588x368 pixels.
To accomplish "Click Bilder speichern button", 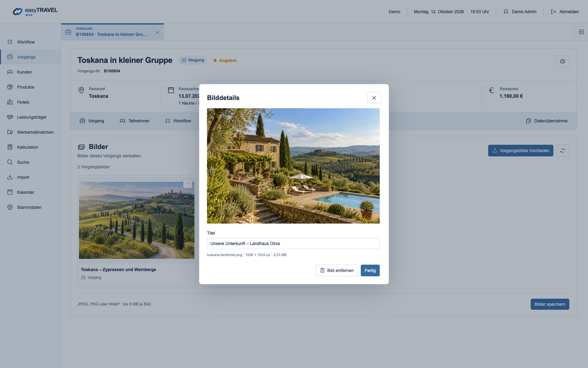I will 550,304.
